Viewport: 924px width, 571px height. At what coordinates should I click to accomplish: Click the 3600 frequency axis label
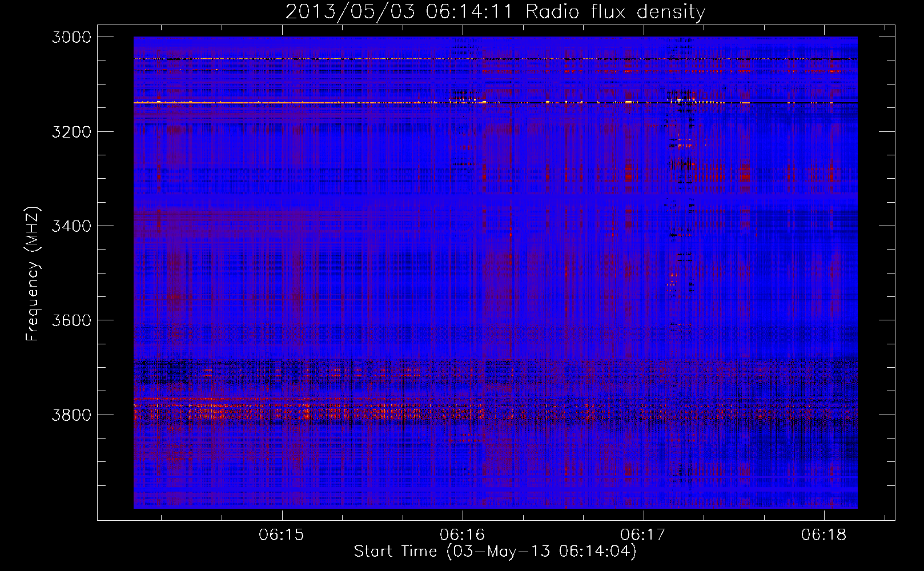pos(71,320)
